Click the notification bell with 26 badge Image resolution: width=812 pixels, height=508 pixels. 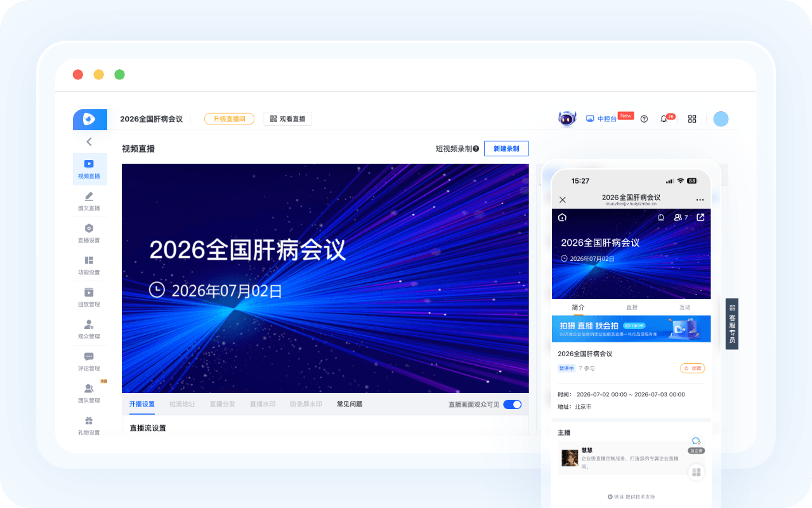(664, 119)
